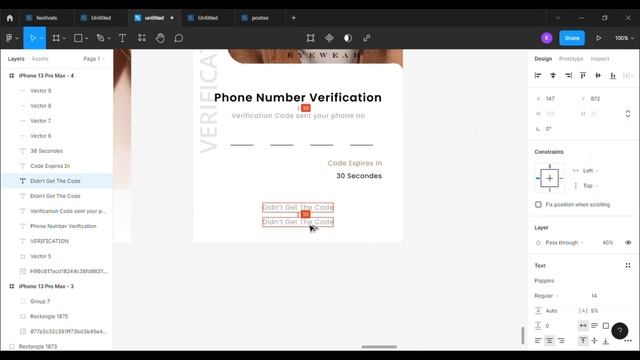
Task: Align selection to the left
Action: [x=538, y=76]
